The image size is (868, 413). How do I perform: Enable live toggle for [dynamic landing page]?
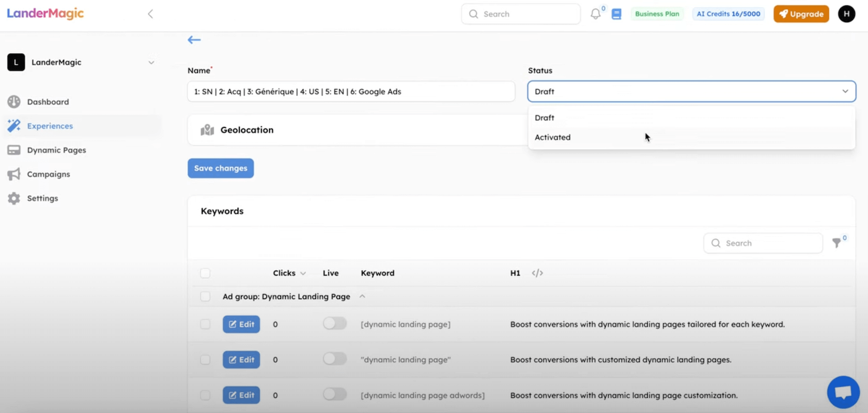335,324
